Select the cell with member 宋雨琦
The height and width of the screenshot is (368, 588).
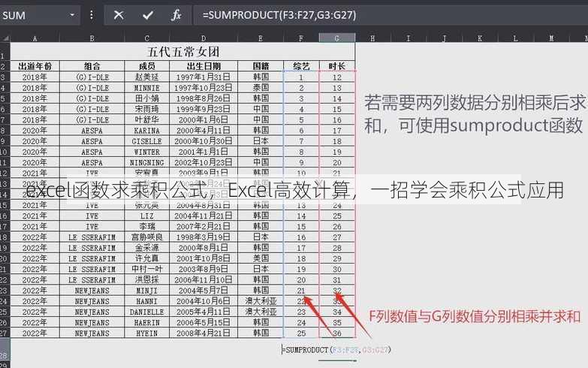[146, 109]
